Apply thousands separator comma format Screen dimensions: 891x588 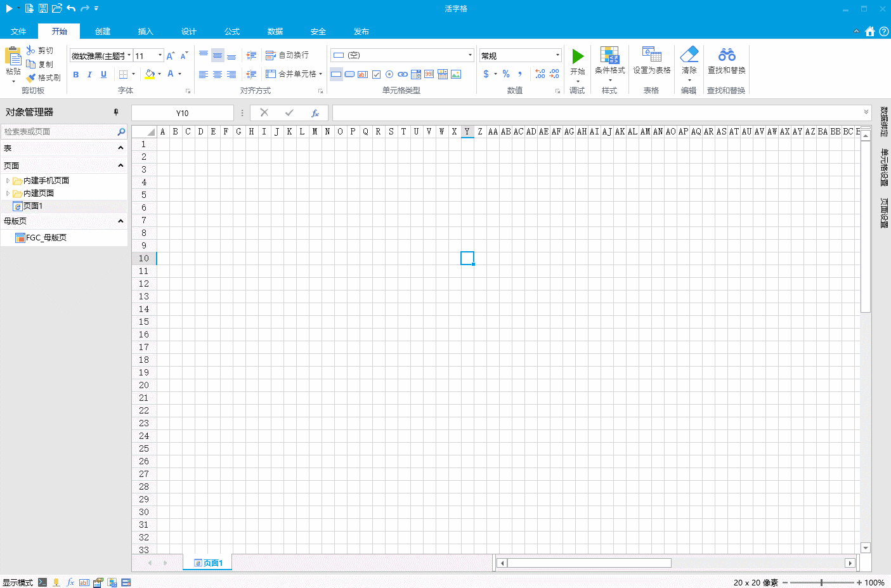[520, 74]
